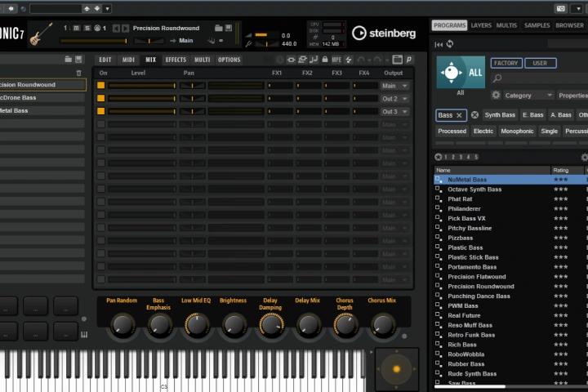Viewport: 588px width, 392px height.
Task: Open dropdown arrow next to camera icon
Action: click(x=577, y=9)
